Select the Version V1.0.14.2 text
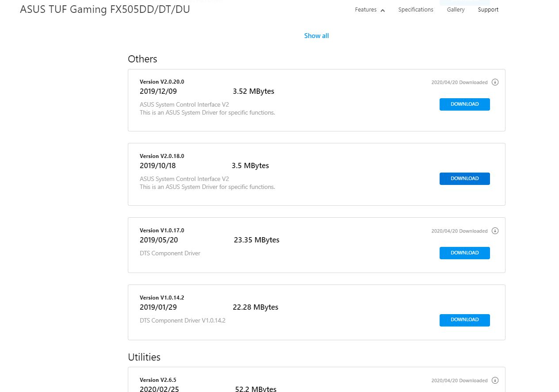This screenshot has height=392, width=559. (162, 298)
